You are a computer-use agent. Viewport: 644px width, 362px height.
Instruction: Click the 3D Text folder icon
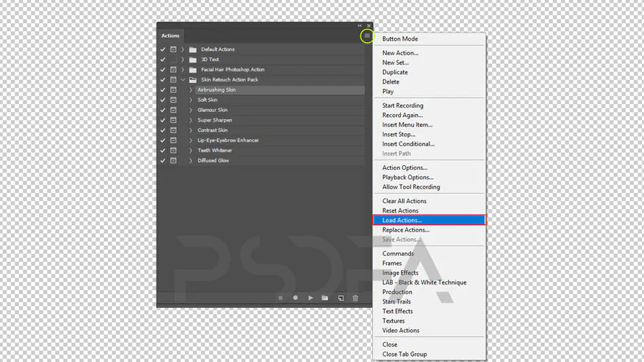pos(193,60)
